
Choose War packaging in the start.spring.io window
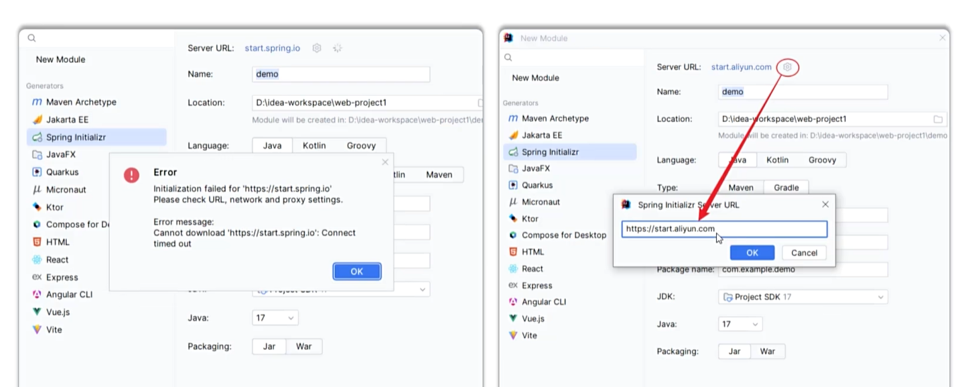(304, 347)
